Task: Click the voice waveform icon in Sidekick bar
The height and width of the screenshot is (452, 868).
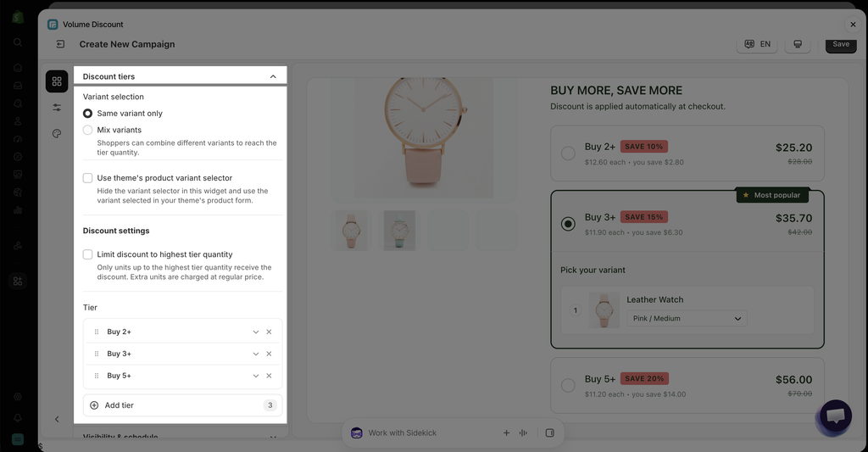Action: pyautogui.click(x=523, y=433)
